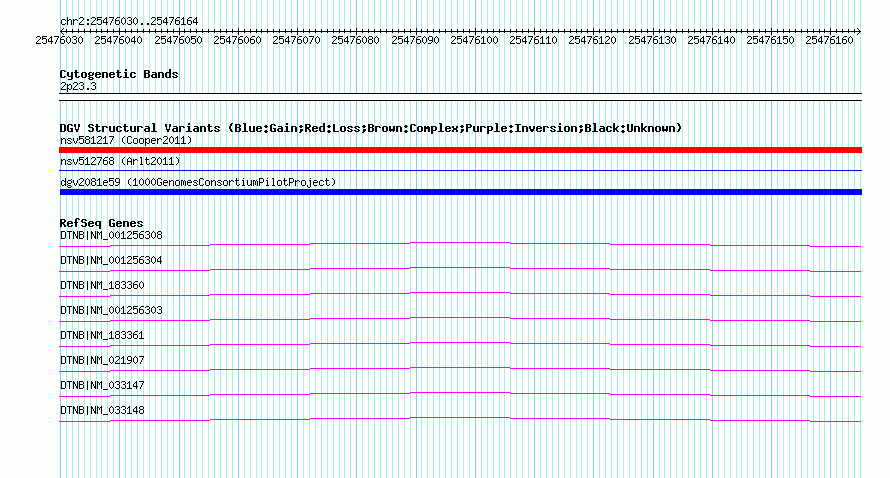Image resolution: width=890 pixels, height=478 pixels.
Task: Click ruler position 25476160
Action: 829,40
